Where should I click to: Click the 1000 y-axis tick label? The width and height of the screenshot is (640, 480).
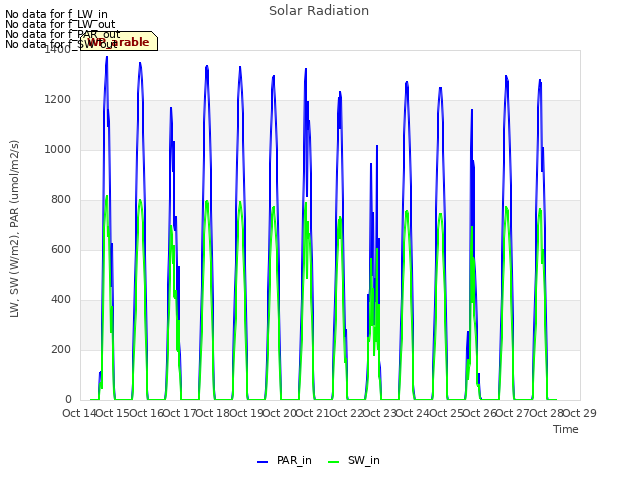(x=58, y=150)
